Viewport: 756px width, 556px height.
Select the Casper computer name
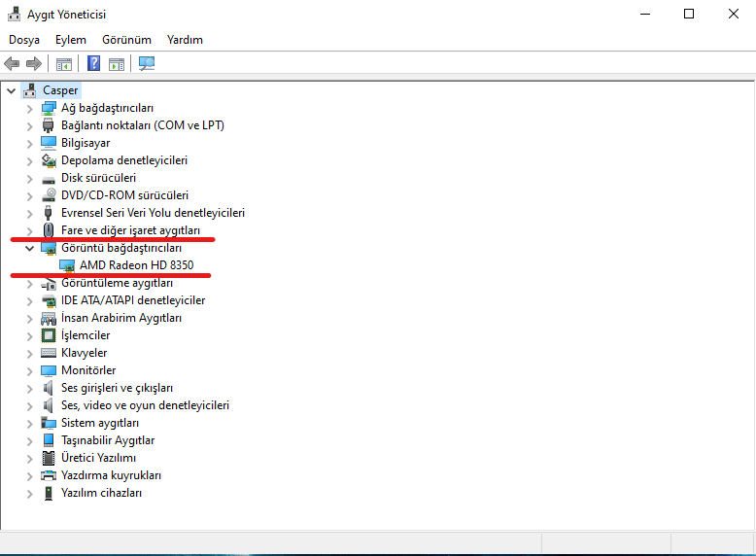(x=60, y=90)
